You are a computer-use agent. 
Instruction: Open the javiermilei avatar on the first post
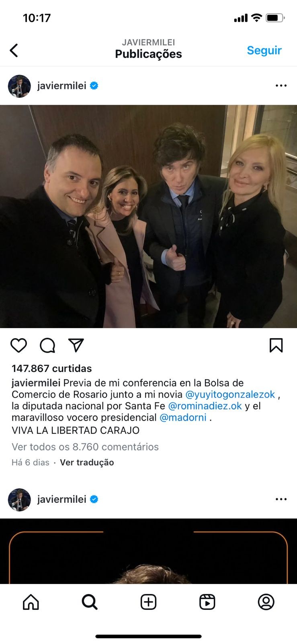[x=19, y=86]
